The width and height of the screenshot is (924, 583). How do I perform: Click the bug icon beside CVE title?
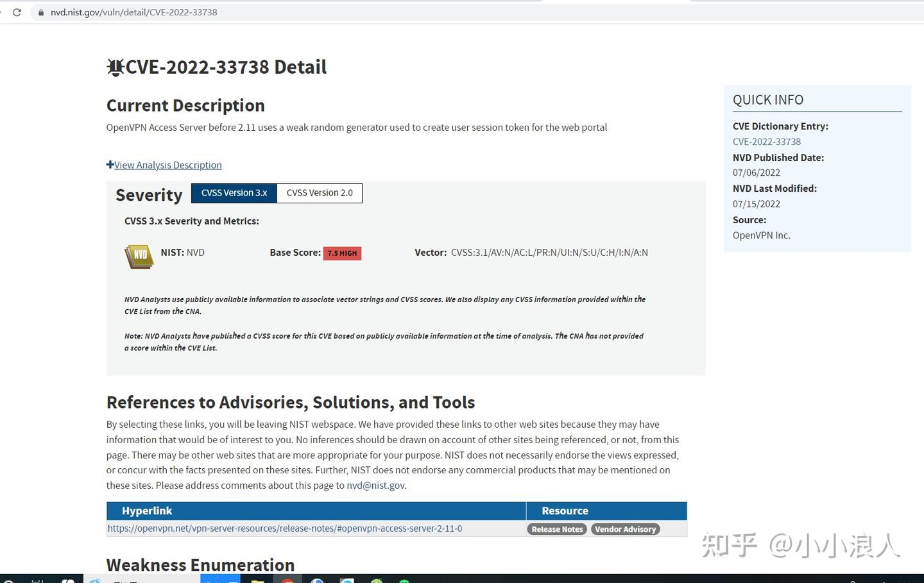point(116,67)
